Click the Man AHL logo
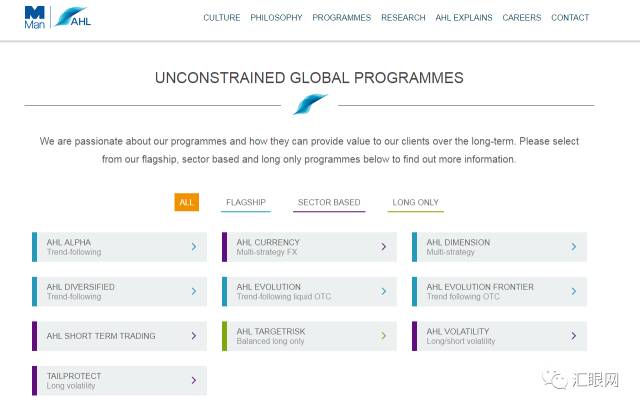 pos(56,17)
